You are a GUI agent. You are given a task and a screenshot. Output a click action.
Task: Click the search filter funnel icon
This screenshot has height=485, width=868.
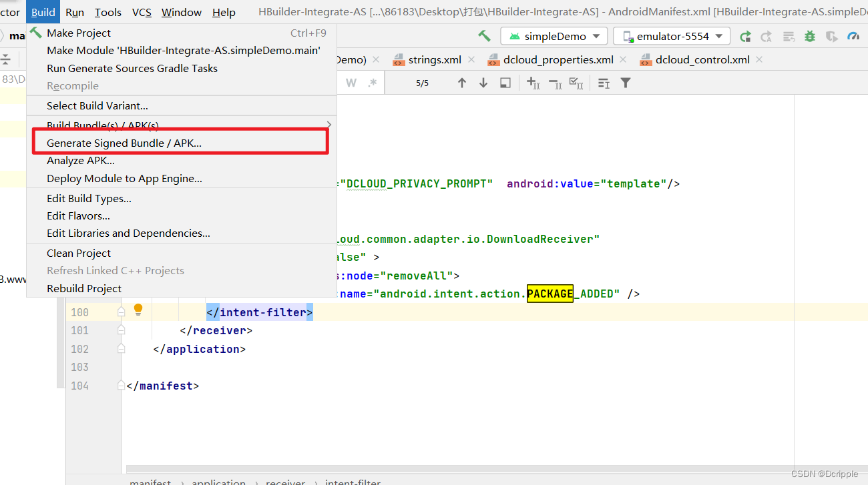[626, 83]
